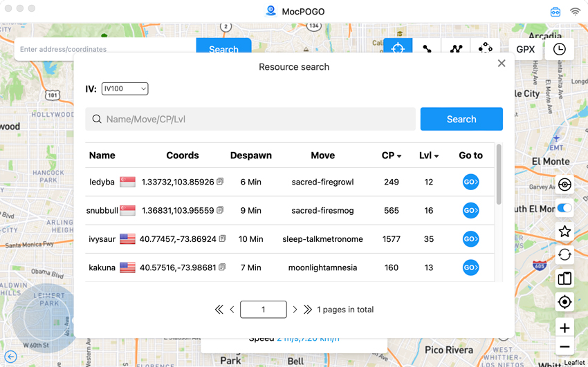Open the IV100 dropdown
Image resolution: width=588 pixels, height=367 pixels.
pos(125,88)
